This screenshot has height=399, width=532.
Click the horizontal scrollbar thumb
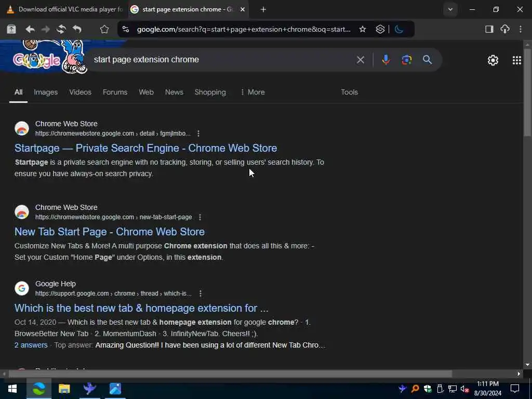(230, 374)
